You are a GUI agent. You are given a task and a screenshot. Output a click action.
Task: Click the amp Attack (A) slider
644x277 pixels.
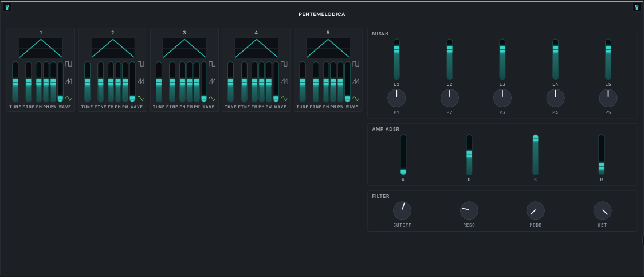[403, 155]
